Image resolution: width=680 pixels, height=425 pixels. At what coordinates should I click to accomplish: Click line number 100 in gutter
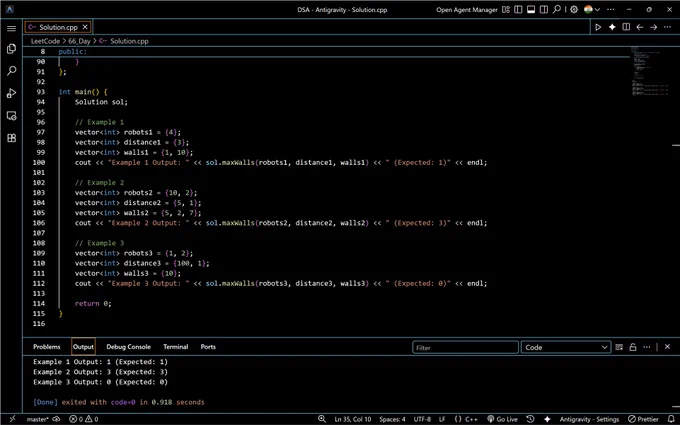39,163
